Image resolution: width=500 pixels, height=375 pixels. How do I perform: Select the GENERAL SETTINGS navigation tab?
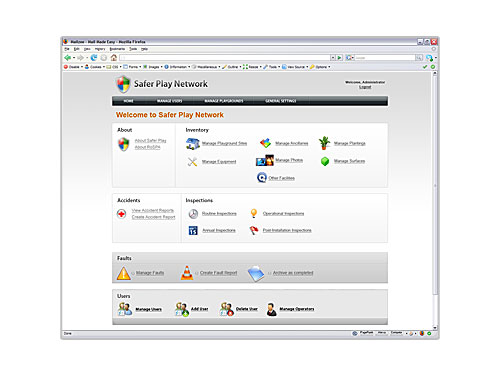pyautogui.click(x=281, y=101)
